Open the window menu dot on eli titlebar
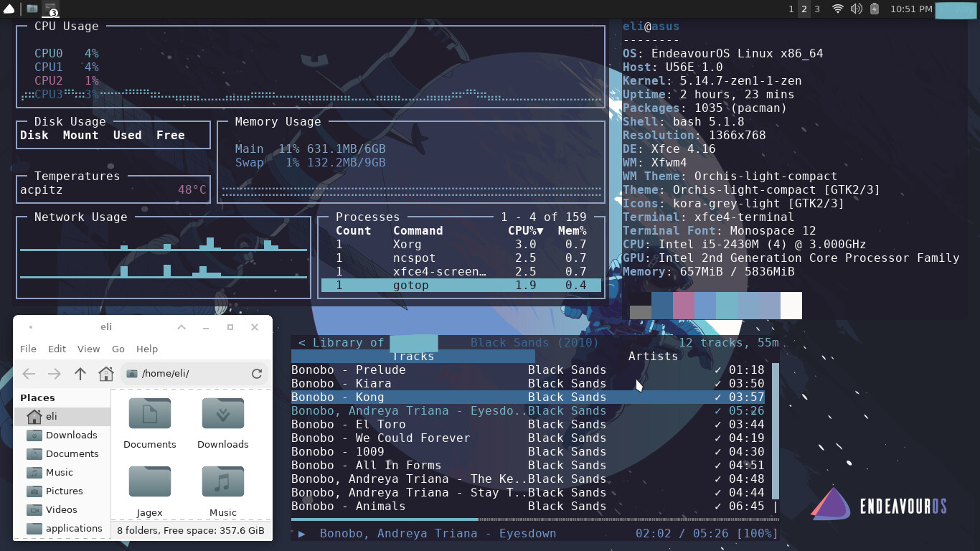The height and width of the screenshot is (551, 980). tap(31, 327)
